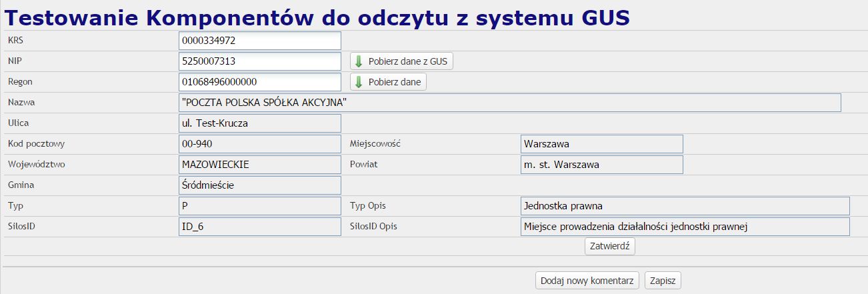Click the Miejscowość field Warszawa
This screenshot has width=868, height=294.
point(602,143)
